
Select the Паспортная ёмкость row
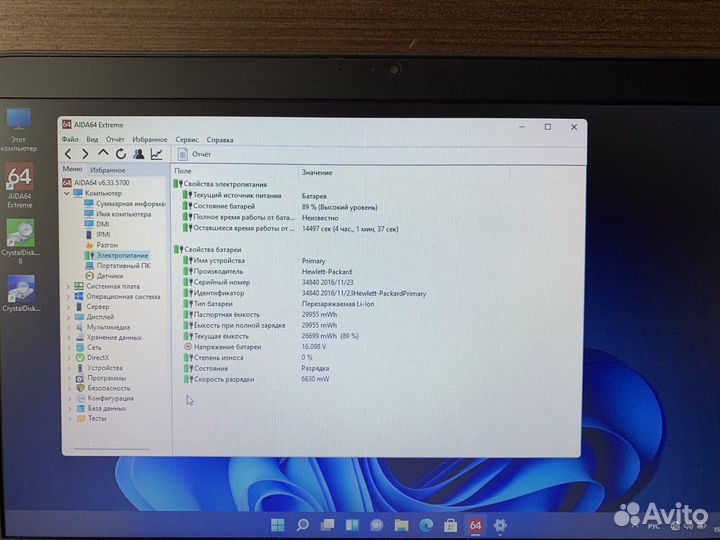pos(260,315)
